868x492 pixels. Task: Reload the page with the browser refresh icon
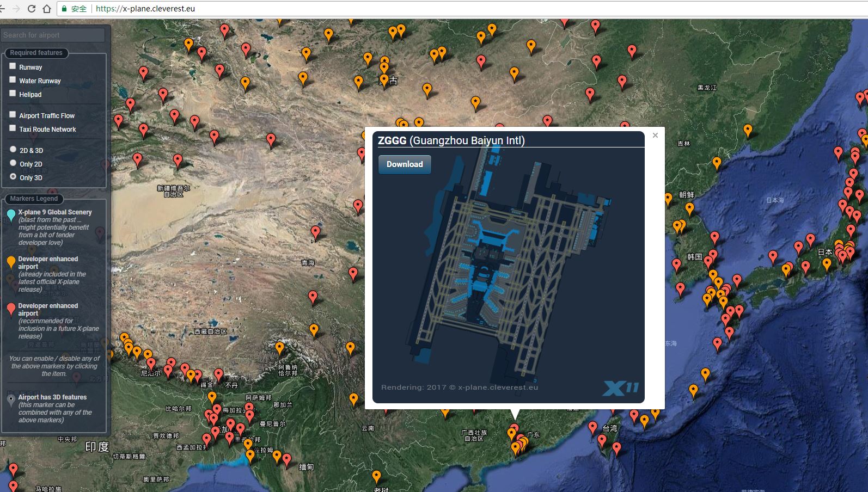point(31,9)
